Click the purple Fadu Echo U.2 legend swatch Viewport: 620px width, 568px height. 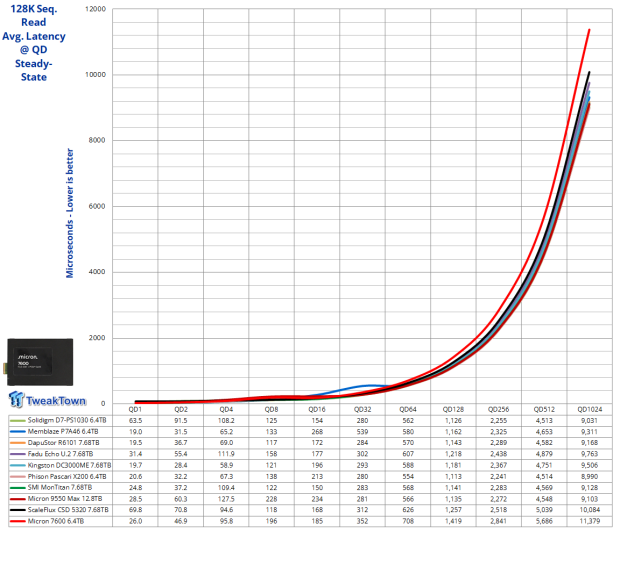coord(18,454)
